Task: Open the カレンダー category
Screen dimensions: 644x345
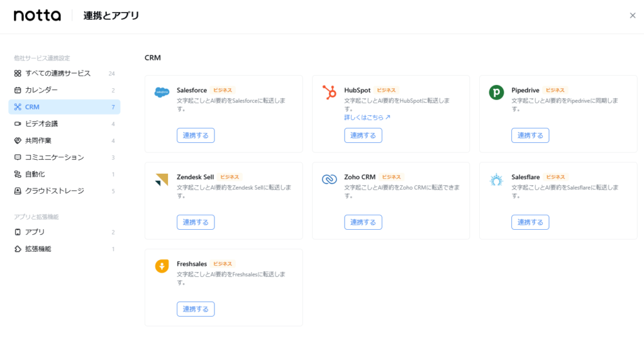Action: click(x=64, y=90)
